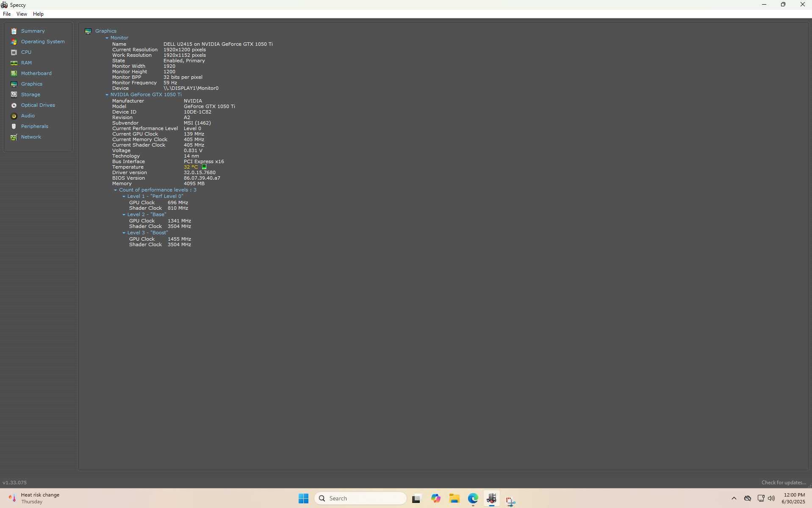The height and width of the screenshot is (508, 812).
Task: Open Heat risk change weather widget
Action: [34, 498]
